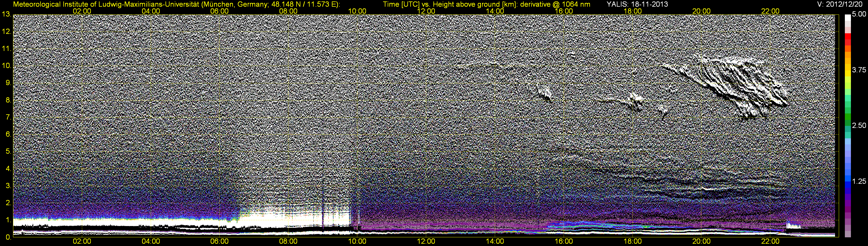Click the height axis '7.' label

point(8,118)
